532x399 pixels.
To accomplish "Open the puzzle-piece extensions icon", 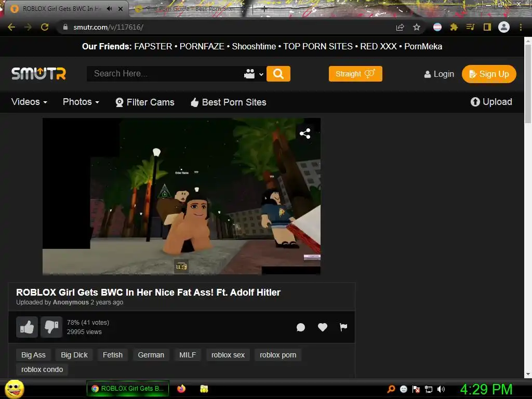I will tap(454, 27).
